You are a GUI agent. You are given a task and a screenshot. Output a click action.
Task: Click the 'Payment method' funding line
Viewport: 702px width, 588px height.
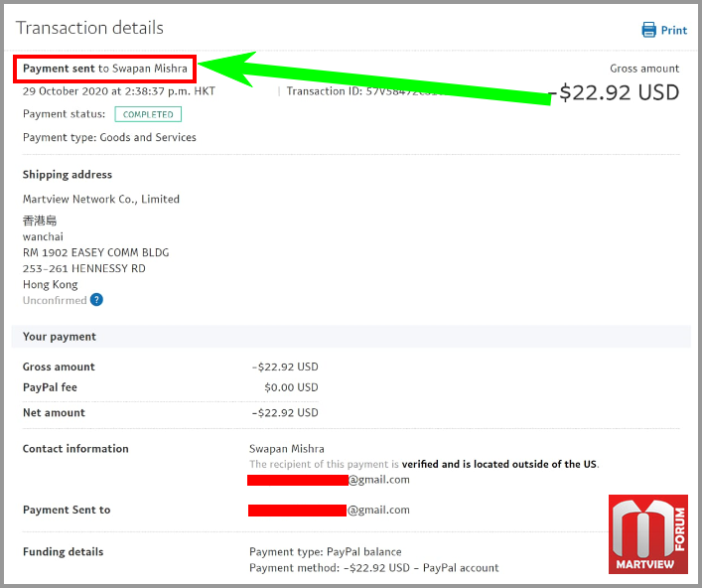click(x=373, y=568)
